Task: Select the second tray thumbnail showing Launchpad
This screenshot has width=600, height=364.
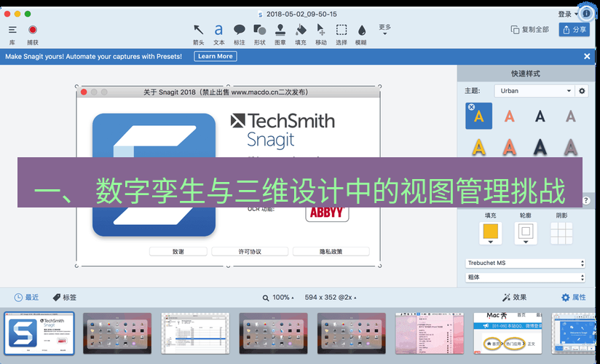Action: 117,333
